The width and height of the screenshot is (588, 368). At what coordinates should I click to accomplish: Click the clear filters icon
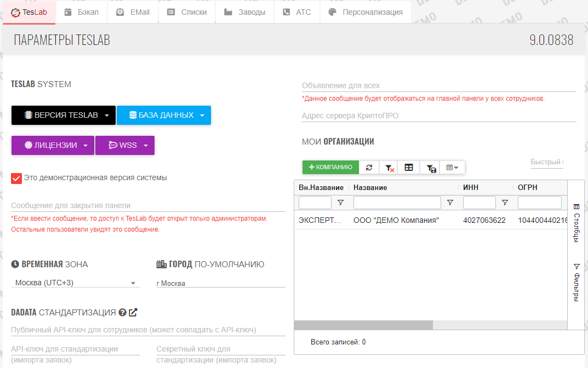pyautogui.click(x=389, y=168)
